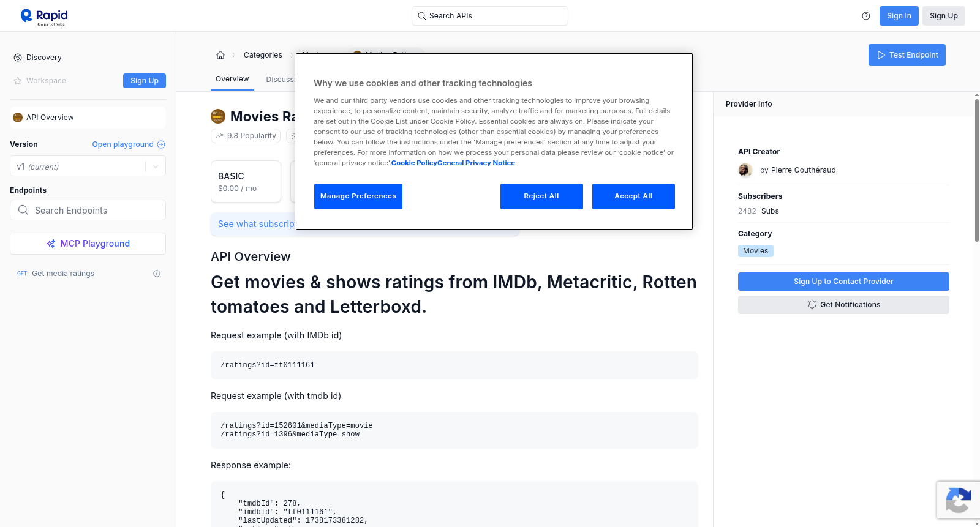Viewport: 980px width, 527px height.
Task: Click the Workspace Sign Up button
Action: coord(145,81)
